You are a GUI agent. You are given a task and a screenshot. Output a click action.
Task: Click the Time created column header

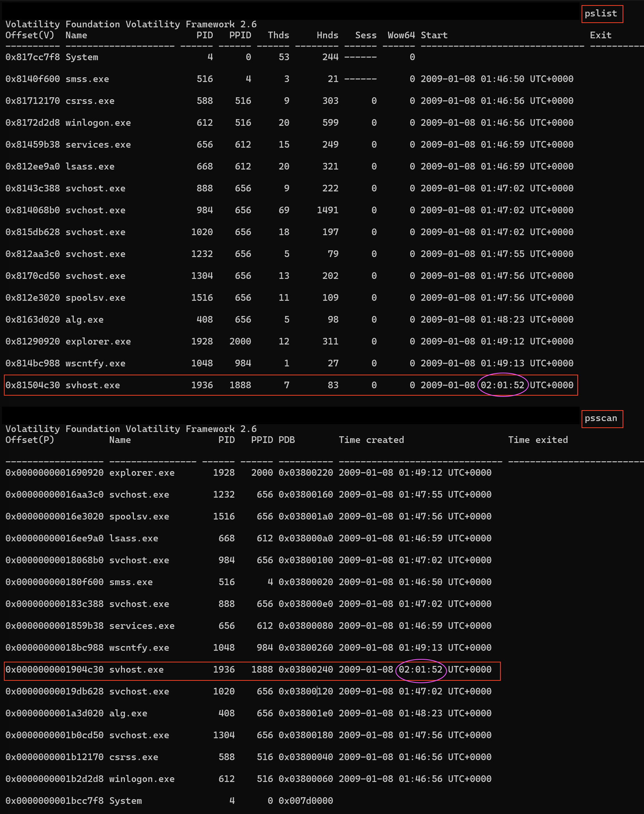[371, 439]
